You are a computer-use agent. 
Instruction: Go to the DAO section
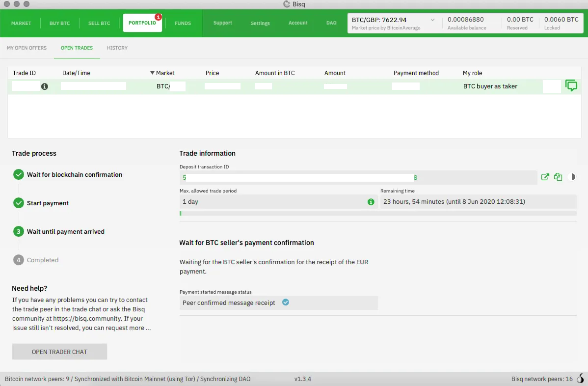point(331,23)
